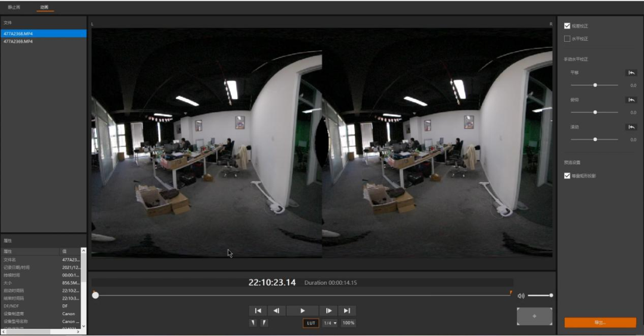Click the DF/NDF property row

pyautogui.click(x=41, y=306)
